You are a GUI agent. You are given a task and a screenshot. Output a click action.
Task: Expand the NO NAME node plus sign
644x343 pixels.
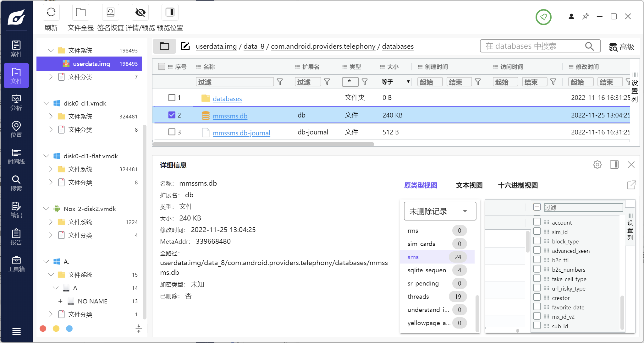coord(60,301)
